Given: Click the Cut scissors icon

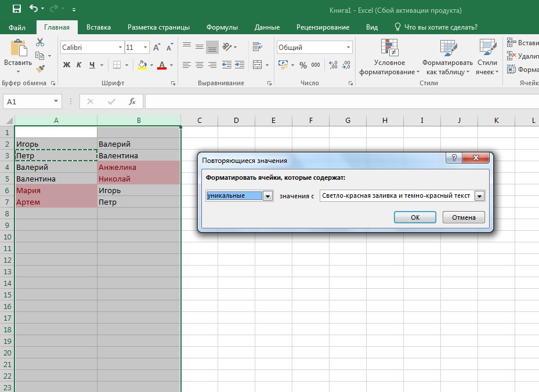Looking at the screenshot, I should 40,42.
